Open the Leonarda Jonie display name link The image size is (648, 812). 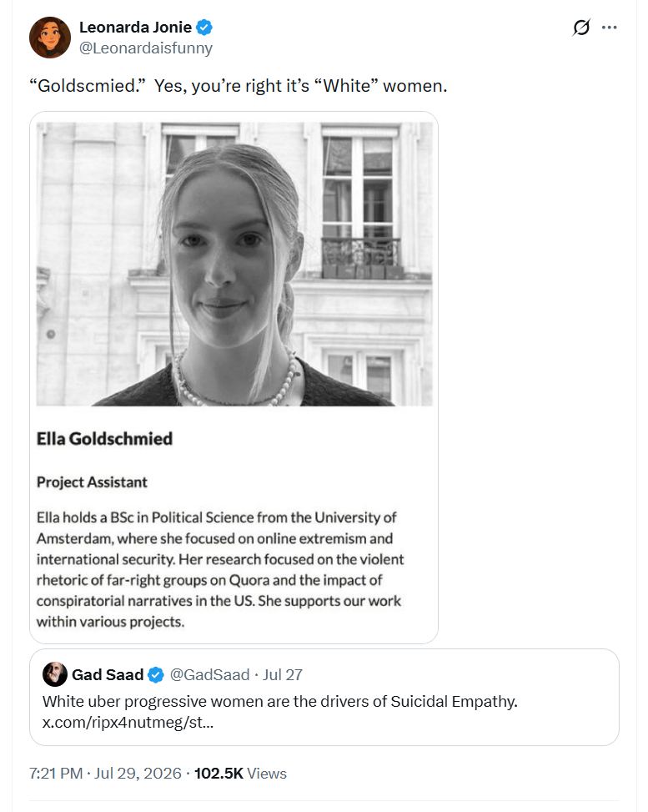[x=136, y=27]
